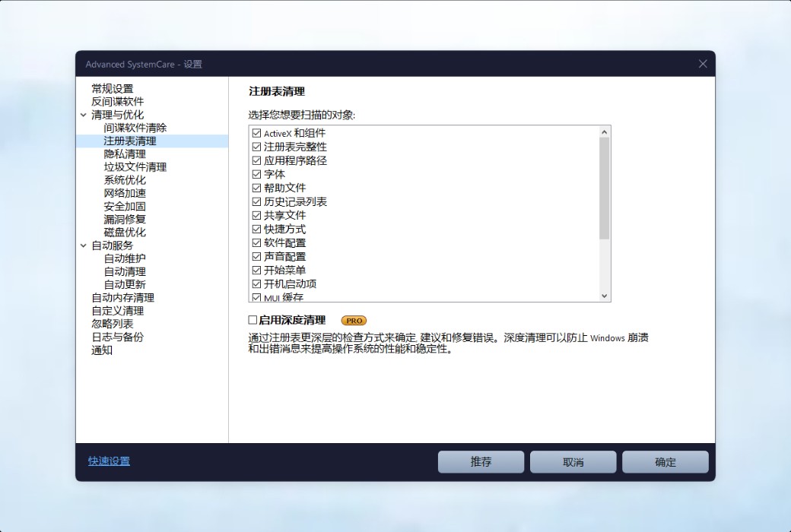Toggle the 软件配置 checkbox
Image resolution: width=791 pixels, height=532 pixels.
coord(256,243)
